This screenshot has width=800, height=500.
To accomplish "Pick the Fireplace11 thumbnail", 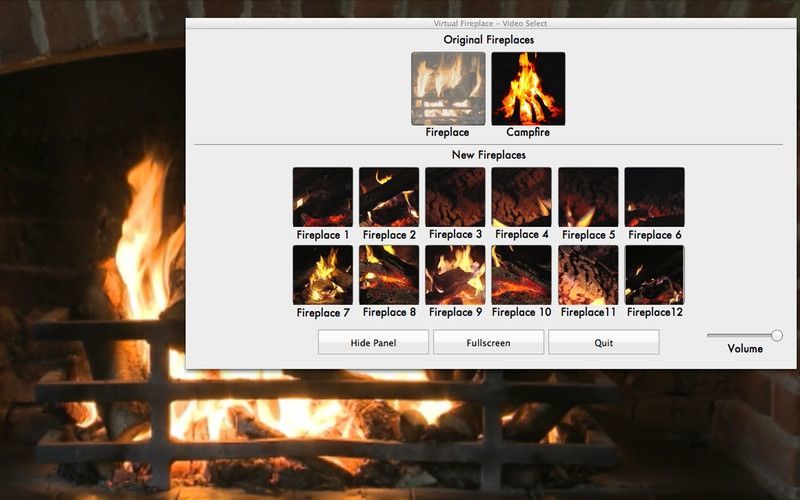I will pyautogui.click(x=588, y=275).
